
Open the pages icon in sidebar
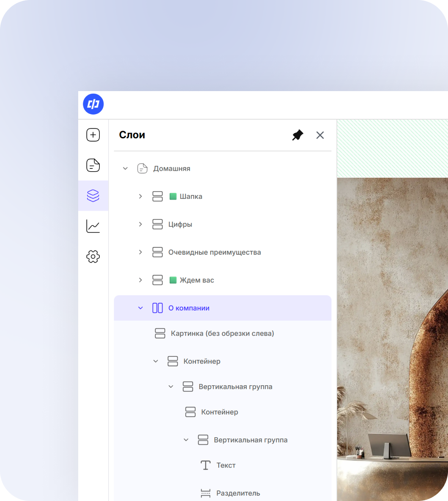[93, 165]
